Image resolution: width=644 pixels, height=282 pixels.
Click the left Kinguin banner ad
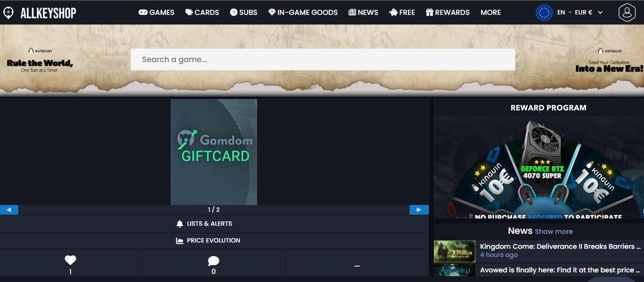pyautogui.click(x=40, y=60)
